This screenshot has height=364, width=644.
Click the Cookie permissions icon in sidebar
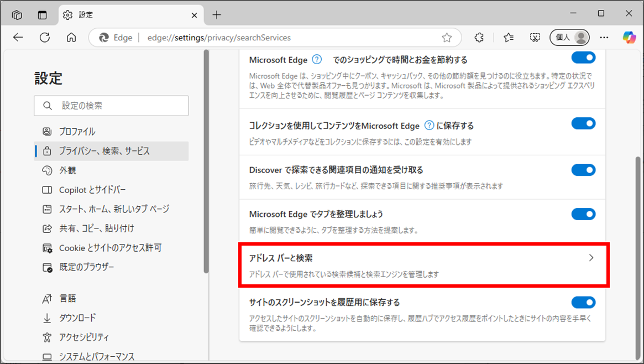point(47,248)
